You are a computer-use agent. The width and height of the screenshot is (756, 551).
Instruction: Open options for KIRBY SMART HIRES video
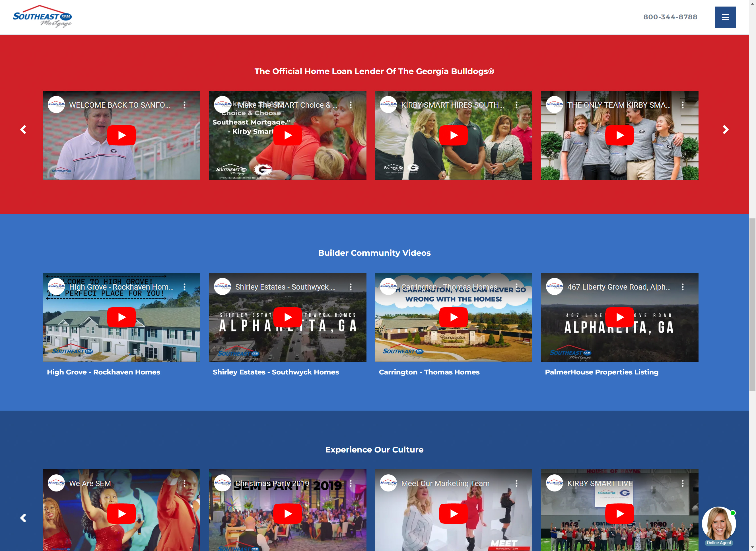[x=516, y=105]
